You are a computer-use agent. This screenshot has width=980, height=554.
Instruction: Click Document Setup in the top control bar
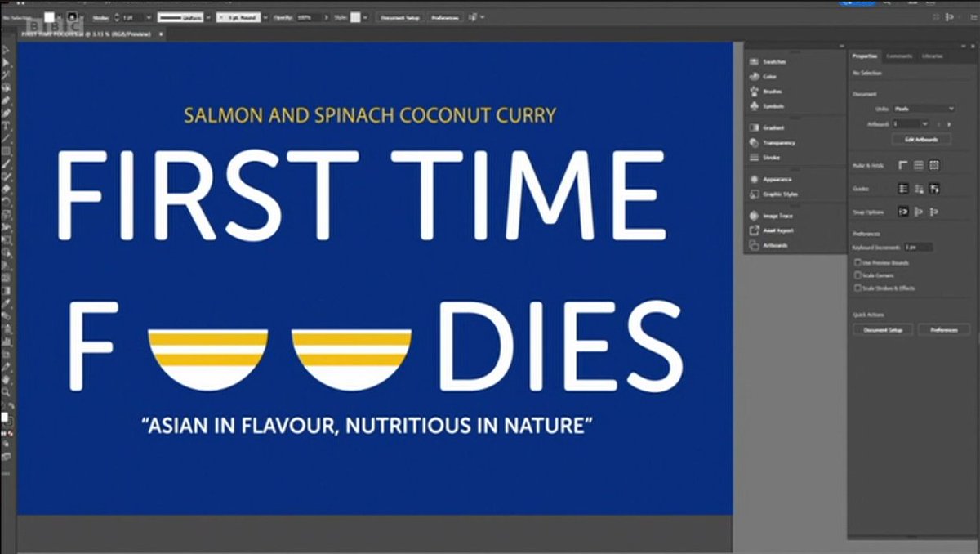coord(400,17)
